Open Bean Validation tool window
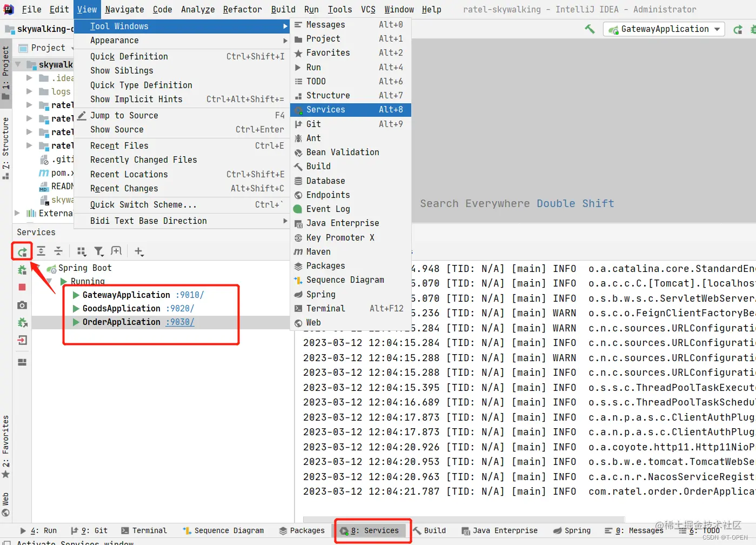This screenshot has width=756, height=545. tap(351, 152)
